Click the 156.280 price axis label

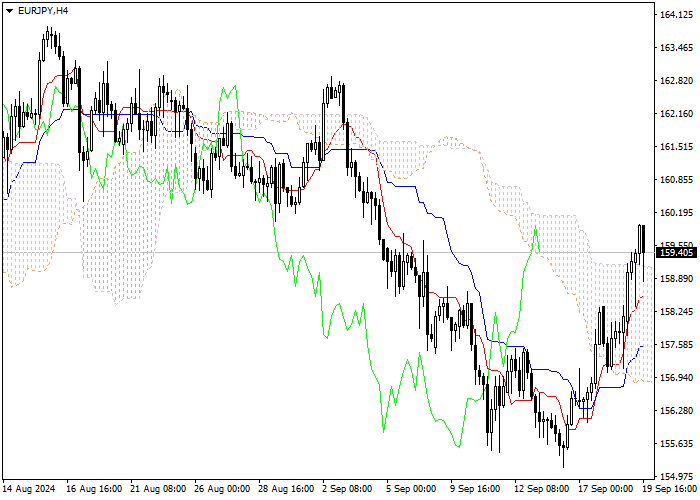pyautogui.click(x=677, y=411)
